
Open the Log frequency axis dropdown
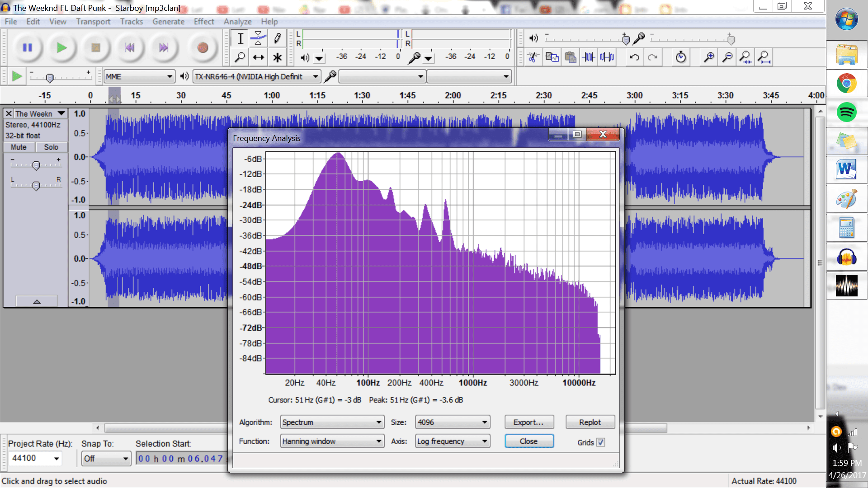click(x=453, y=441)
